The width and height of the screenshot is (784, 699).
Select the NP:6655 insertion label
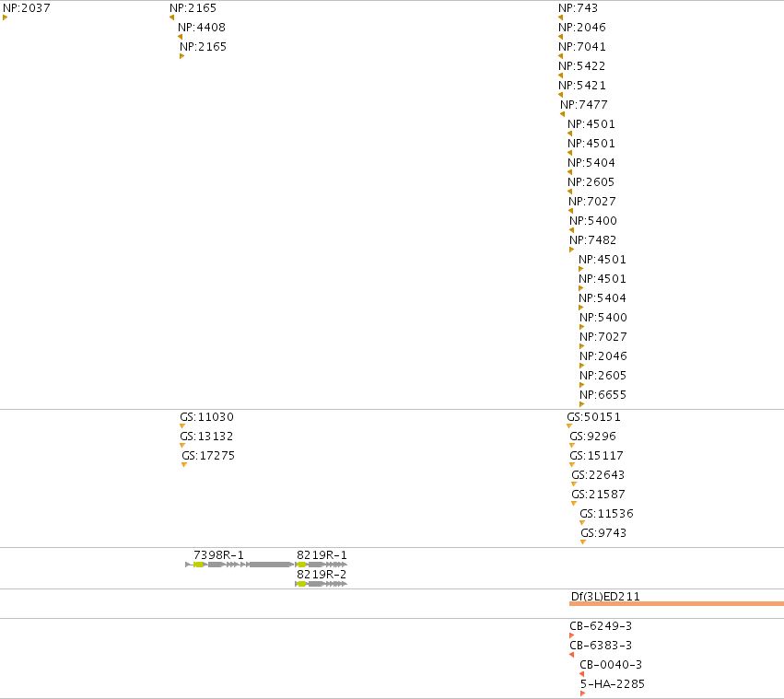click(x=603, y=395)
